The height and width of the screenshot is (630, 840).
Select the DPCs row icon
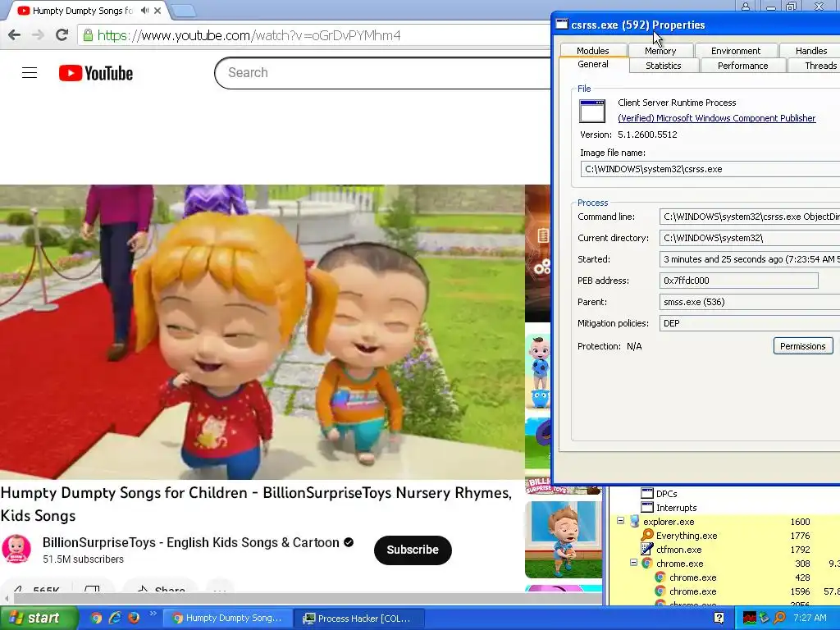coord(647,493)
